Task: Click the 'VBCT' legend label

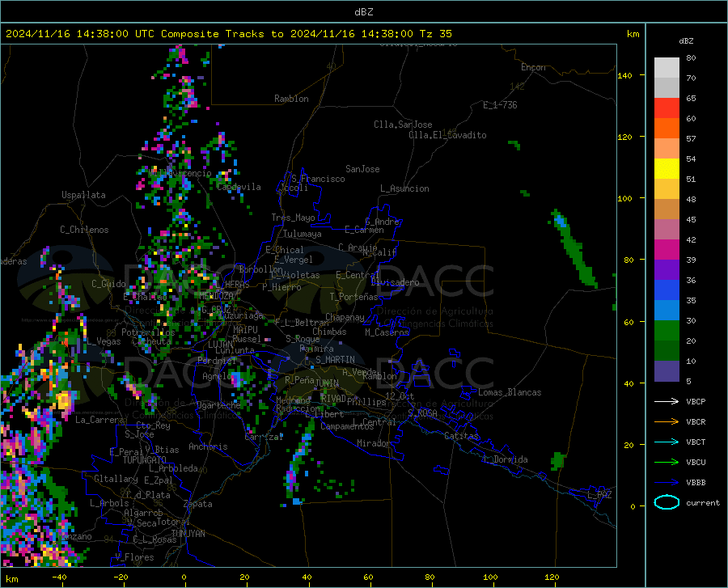Action: [696, 442]
